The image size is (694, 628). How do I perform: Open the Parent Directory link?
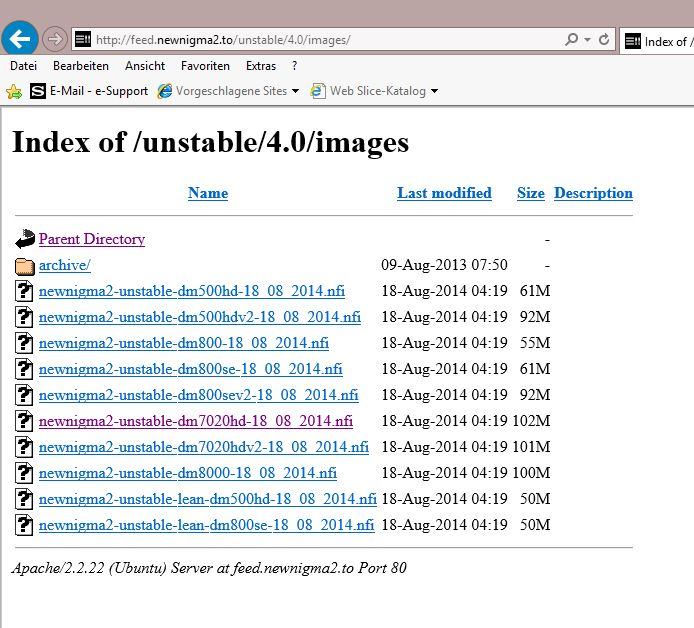coord(92,239)
